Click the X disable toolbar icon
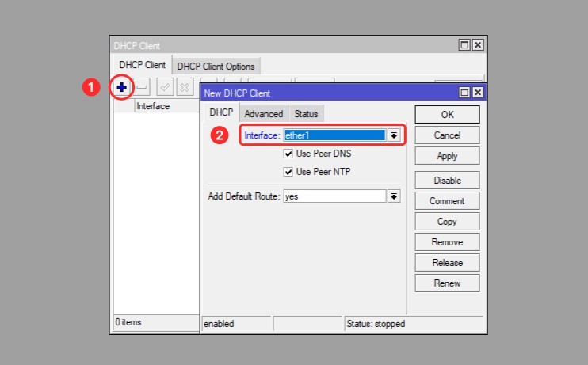The height and width of the screenshot is (365, 588). click(184, 86)
